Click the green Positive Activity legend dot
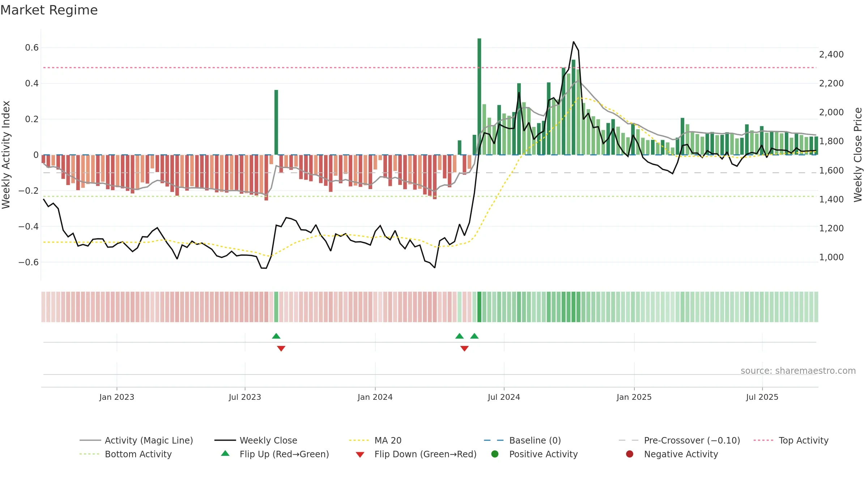The height and width of the screenshot is (488, 868). (495, 454)
